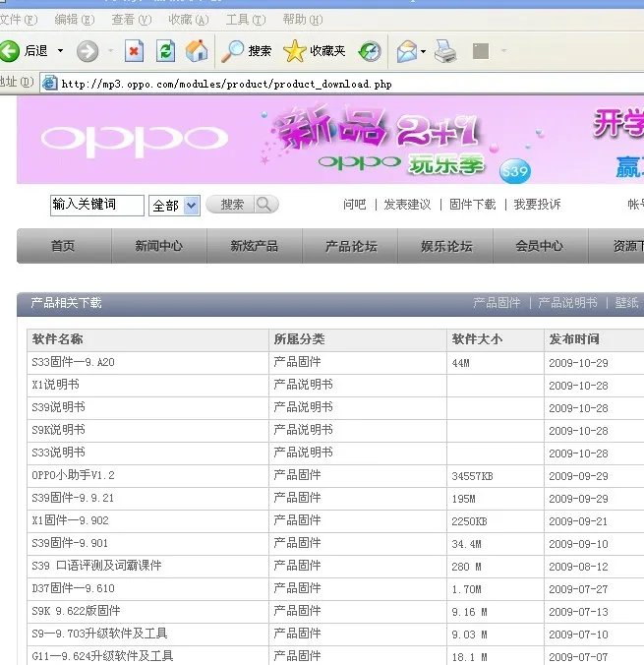644x665 pixels.
Task: Open the 我要投诉 link
Action: click(x=537, y=205)
